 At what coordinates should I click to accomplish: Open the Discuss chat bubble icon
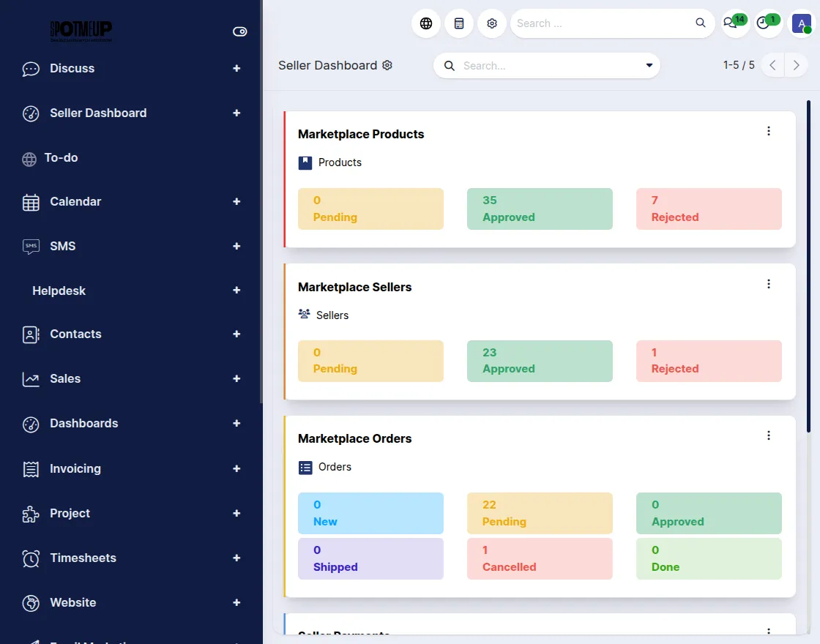click(30, 68)
